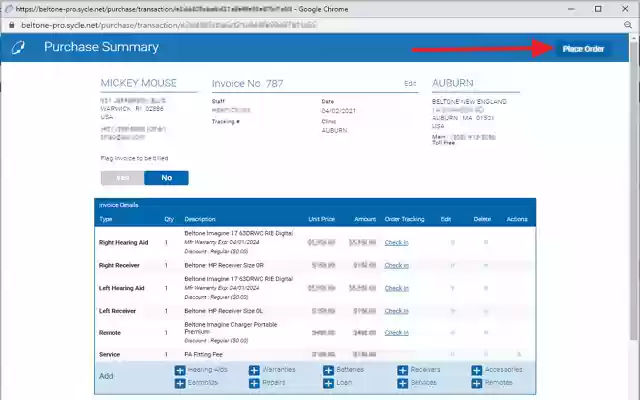The image size is (640, 400).
Task: Add Receivers with plus icon
Action: [x=403, y=370]
